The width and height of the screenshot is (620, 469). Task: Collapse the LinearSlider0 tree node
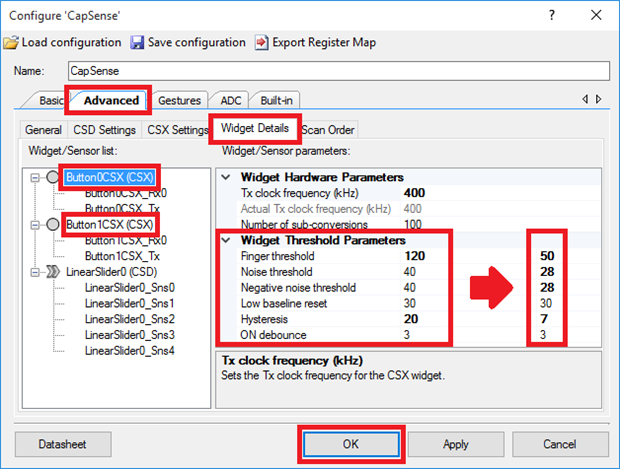35,272
